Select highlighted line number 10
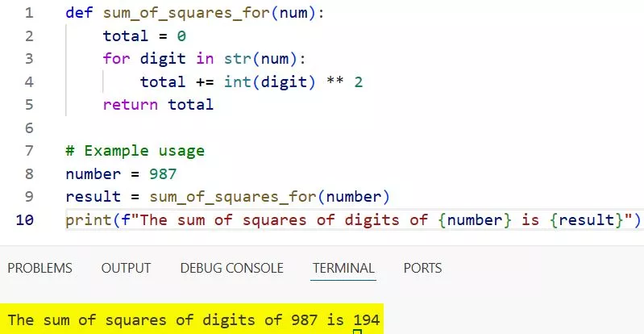The height and width of the screenshot is (334, 644). tap(26, 219)
